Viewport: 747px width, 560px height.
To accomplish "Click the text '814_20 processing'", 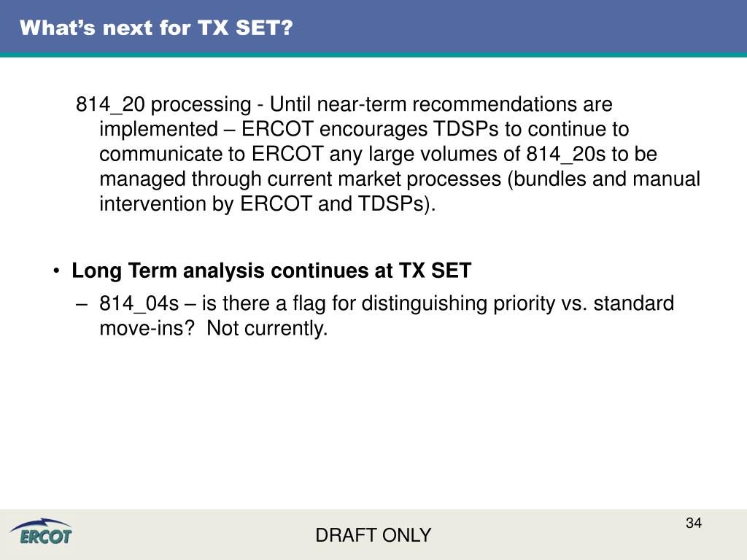I will pos(163,104).
